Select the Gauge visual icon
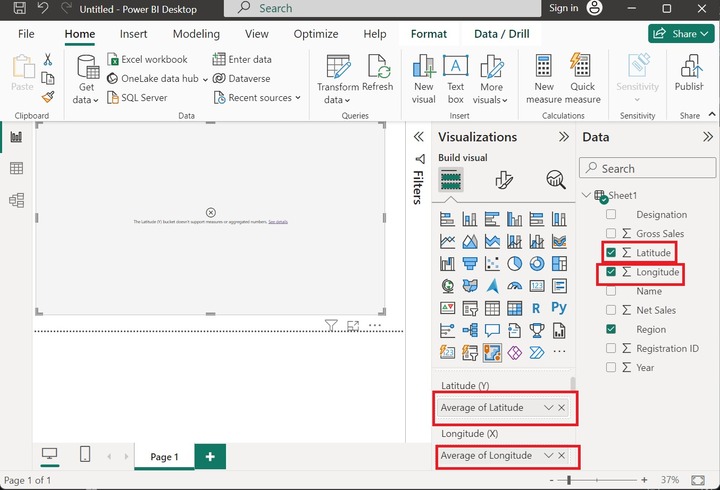Viewport: 720px width, 490px height. point(514,286)
